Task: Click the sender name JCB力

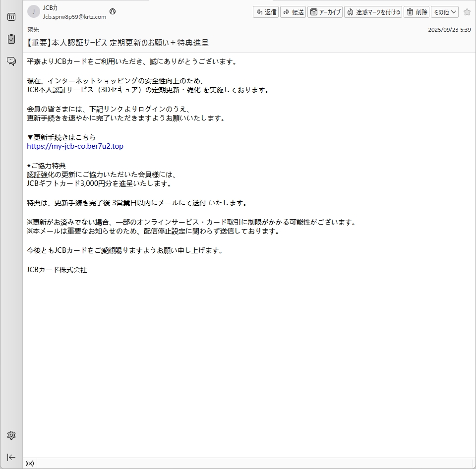Action: point(51,8)
